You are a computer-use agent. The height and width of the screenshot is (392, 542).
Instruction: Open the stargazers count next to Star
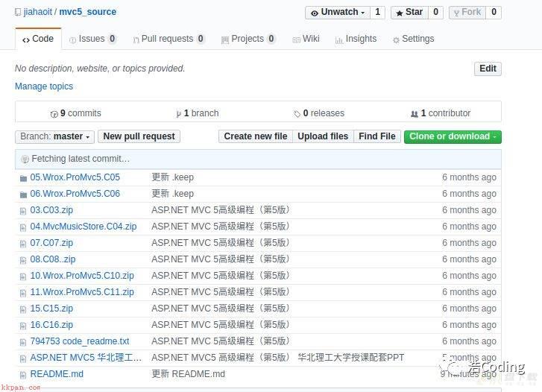pos(435,13)
